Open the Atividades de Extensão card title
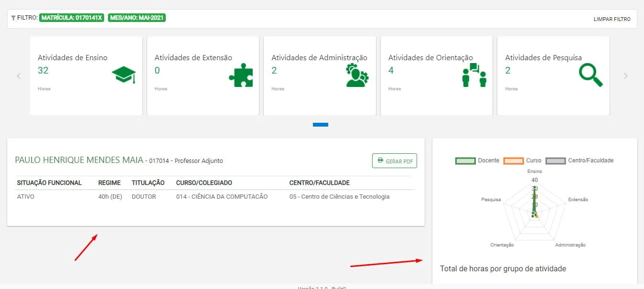 click(193, 58)
